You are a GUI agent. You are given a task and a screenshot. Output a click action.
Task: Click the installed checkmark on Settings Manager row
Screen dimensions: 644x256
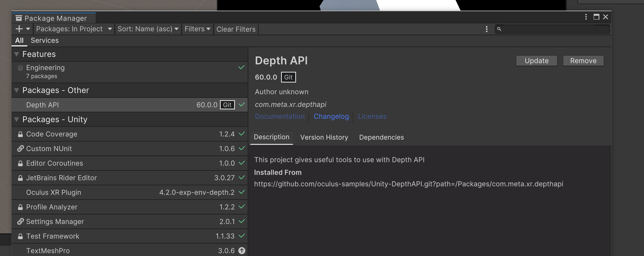242,221
